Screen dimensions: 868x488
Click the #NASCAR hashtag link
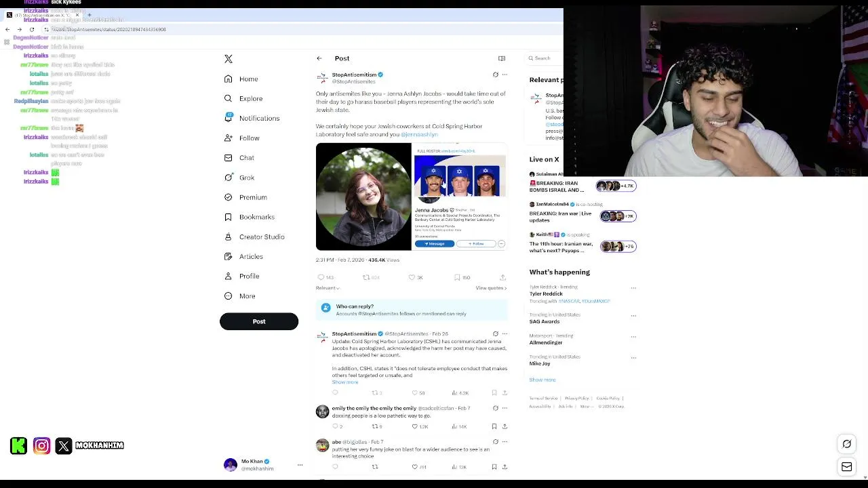click(569, 301)
